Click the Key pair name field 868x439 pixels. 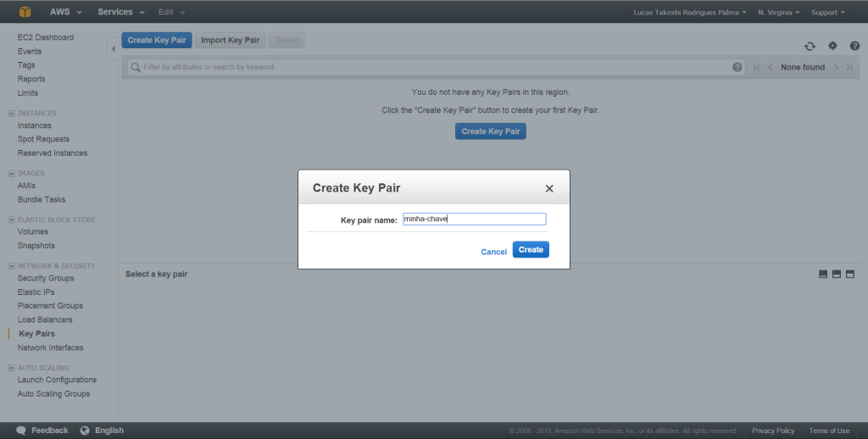point(475,219)
